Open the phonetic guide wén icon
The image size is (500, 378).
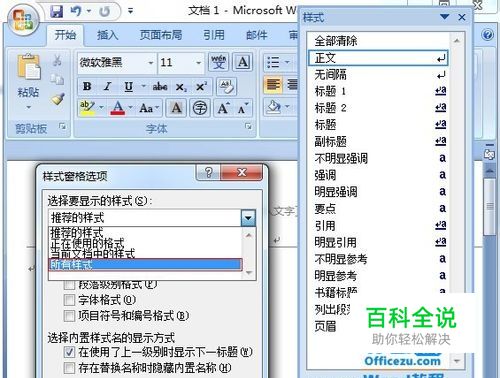pyautogui.click(x=219, y=62)
